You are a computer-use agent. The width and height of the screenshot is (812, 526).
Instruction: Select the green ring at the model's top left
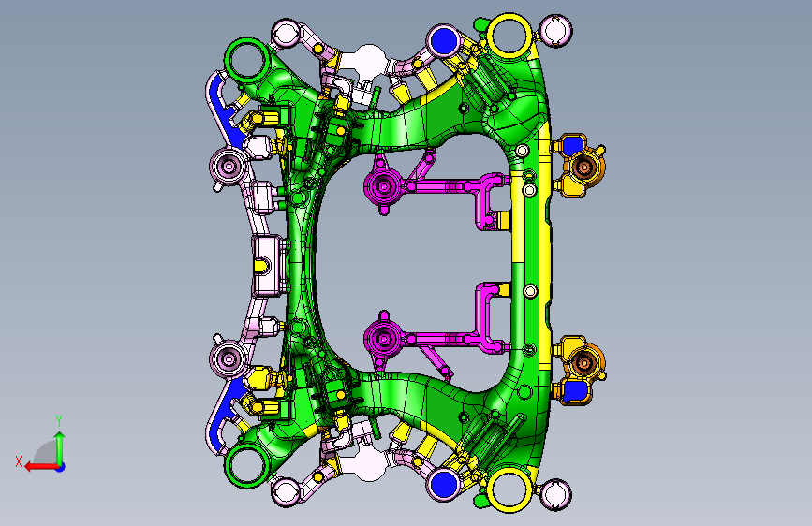tap(247, 60)
